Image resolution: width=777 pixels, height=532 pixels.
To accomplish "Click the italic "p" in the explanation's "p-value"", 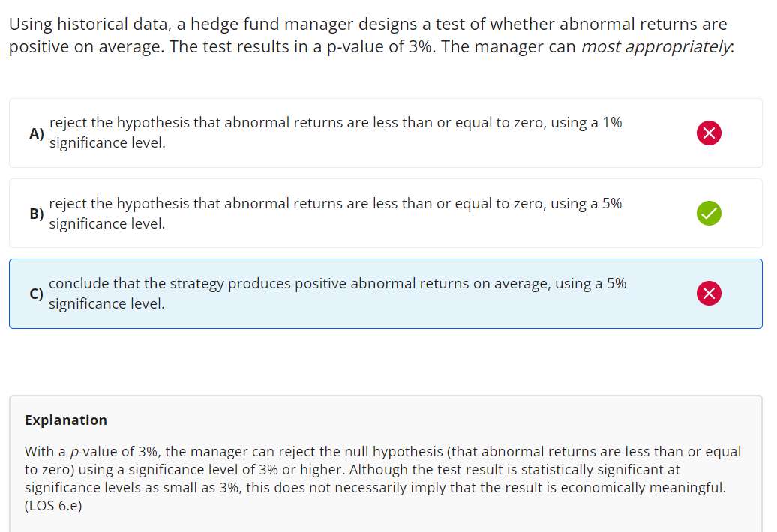I will click(73, 452).
